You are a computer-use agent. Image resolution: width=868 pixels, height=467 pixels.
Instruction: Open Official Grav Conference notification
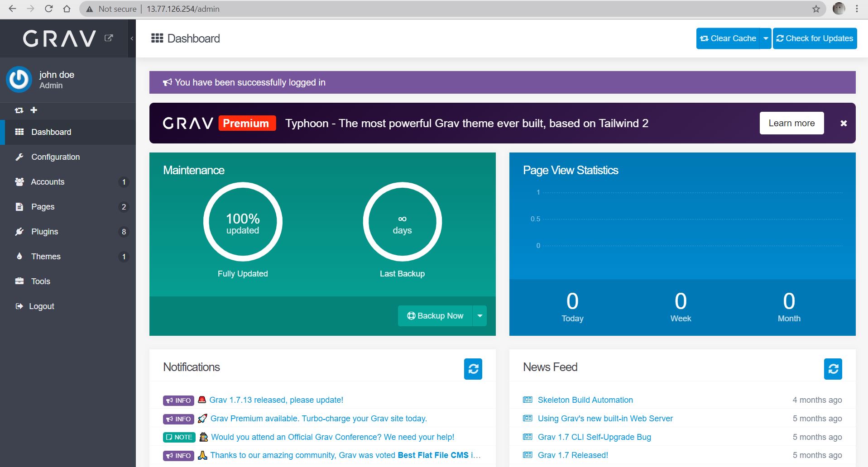click(x=332, y=437)
